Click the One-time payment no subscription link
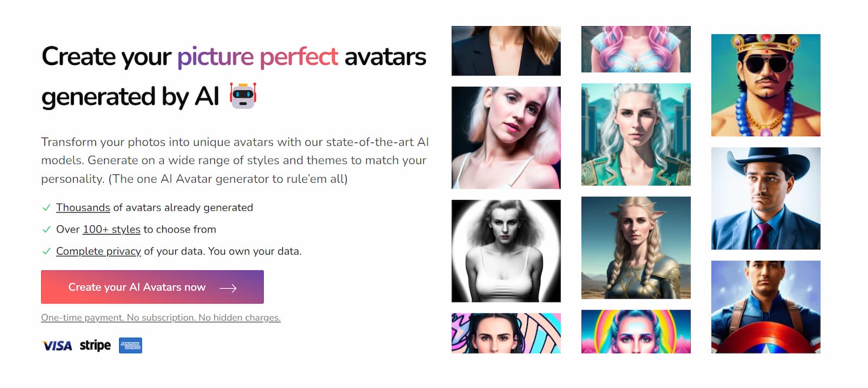This screenshot has width=868, height=388. pyautogui.click(x=161, y=318)
